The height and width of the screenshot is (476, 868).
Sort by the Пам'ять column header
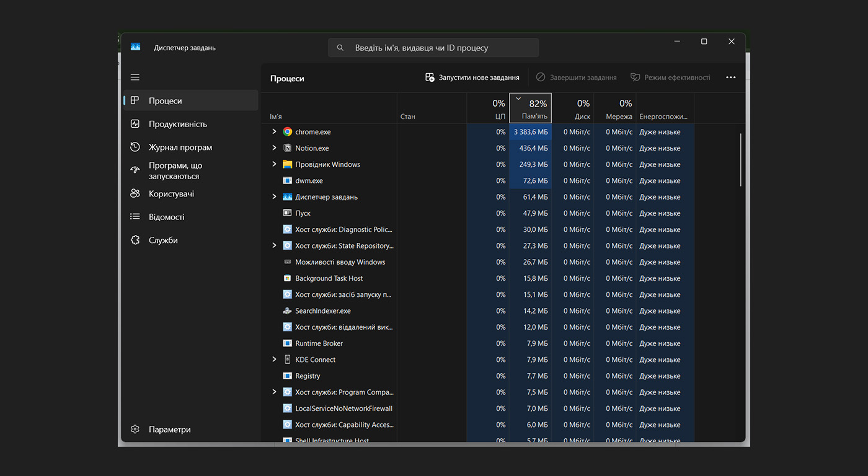[530, 108]
